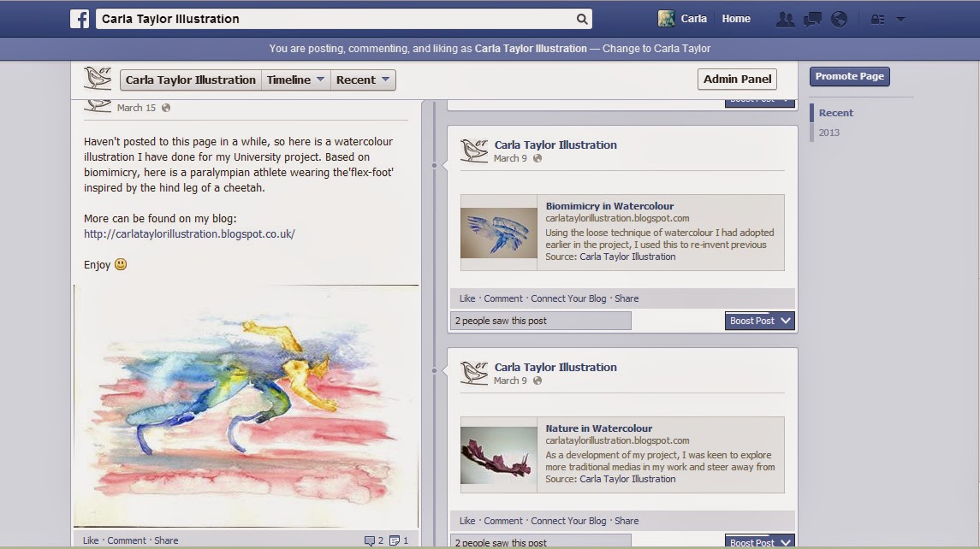
Task: Click the March 15 post date
Action: pos(136,108)
